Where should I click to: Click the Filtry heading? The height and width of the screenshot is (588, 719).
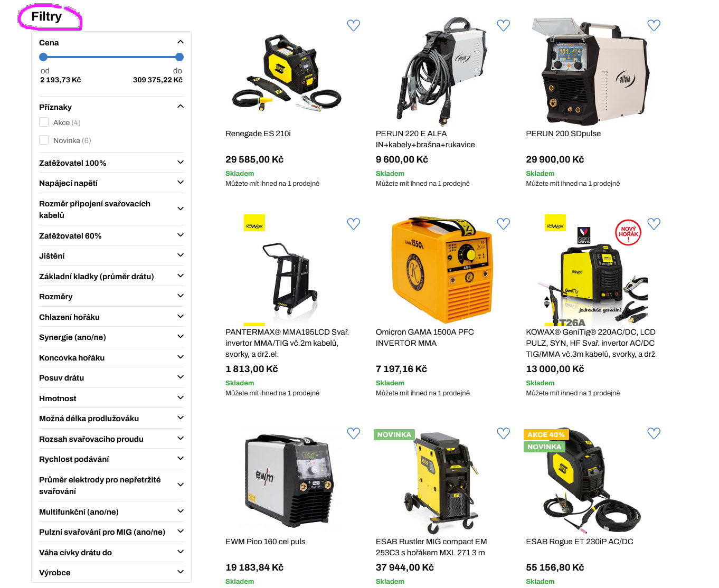46,16
